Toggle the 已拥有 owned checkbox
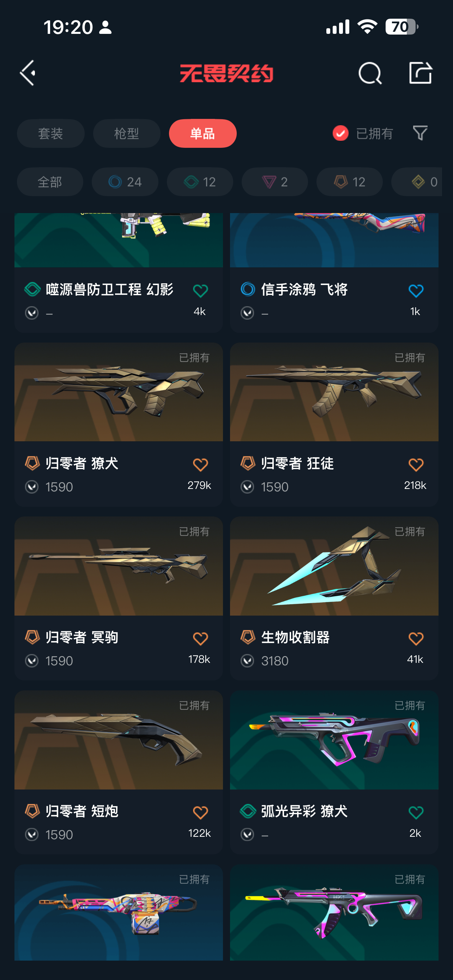This screenshot has height=980, width=453. coord(340,133)
